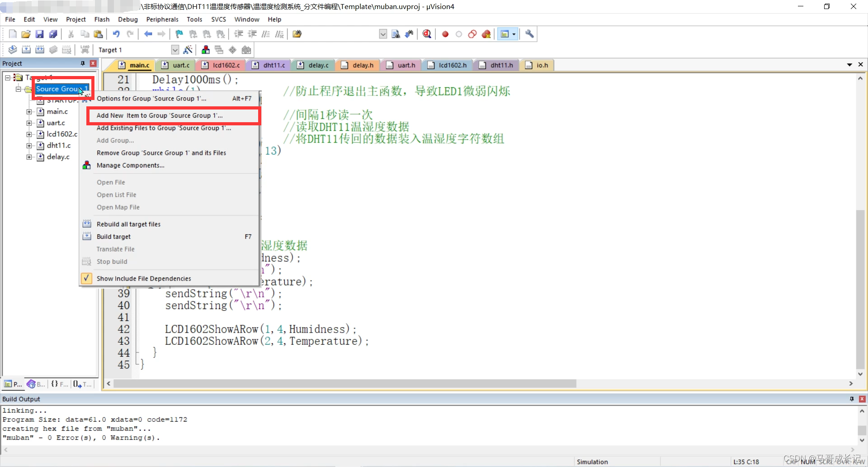Choose Remove Group 'Source Group 1' and its Files
The image size is (868, 467).
tap(161, 153)
